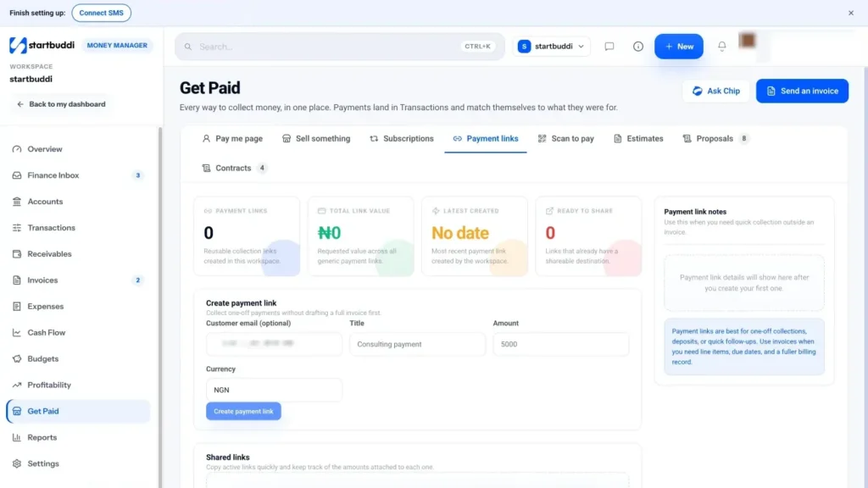This screenshot has width=868, height=488.
Task: Open Finance Inbox in sidebar
Action: pyautogui.click(x=78, y=175)
